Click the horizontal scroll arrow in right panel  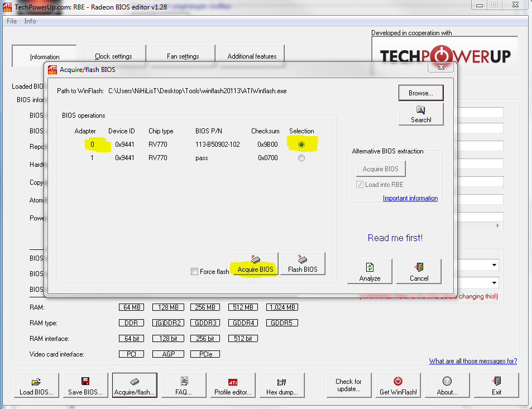[x=498, y=225]
